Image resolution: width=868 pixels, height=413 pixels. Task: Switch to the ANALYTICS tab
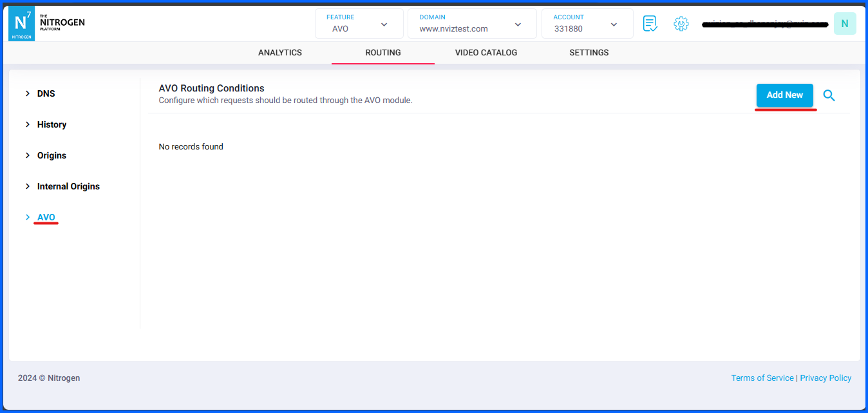point(279,52)
